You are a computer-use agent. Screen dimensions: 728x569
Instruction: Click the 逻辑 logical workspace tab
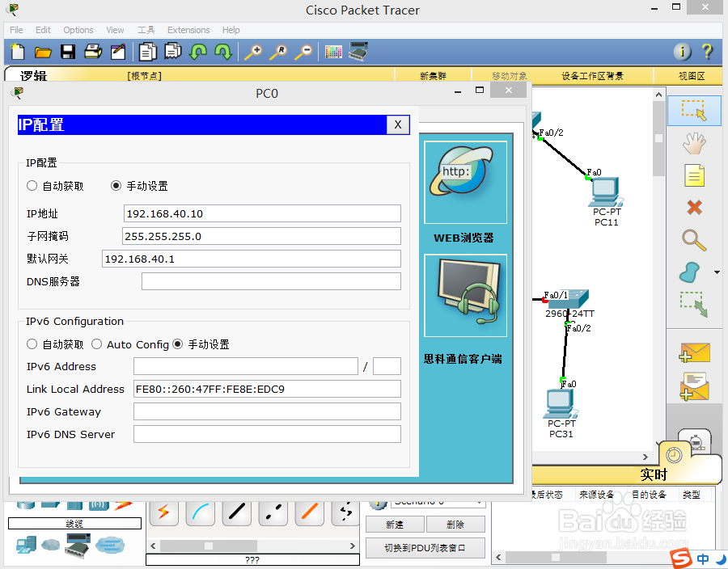[33, 76]
